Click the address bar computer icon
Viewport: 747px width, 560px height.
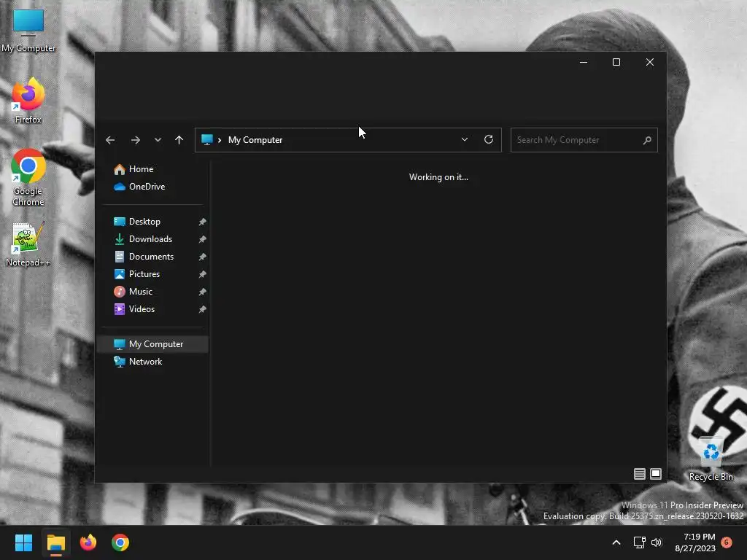pyautogui.click(x=206, y=139)
